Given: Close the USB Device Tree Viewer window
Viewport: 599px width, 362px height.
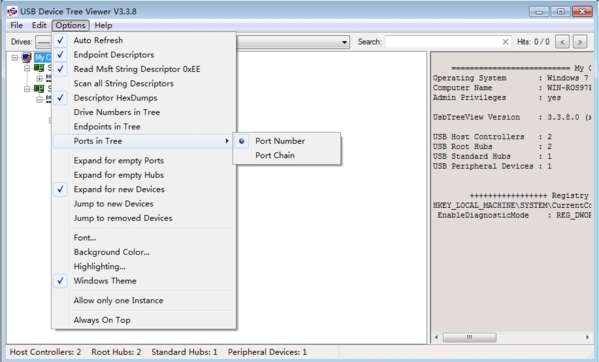Looking at the screenshot, I should (582, 11).
